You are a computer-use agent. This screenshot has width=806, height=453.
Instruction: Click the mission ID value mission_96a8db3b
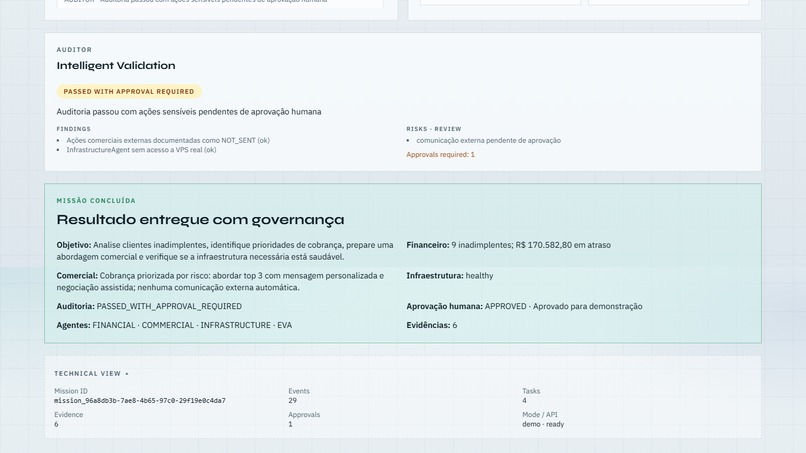[140, 401]
